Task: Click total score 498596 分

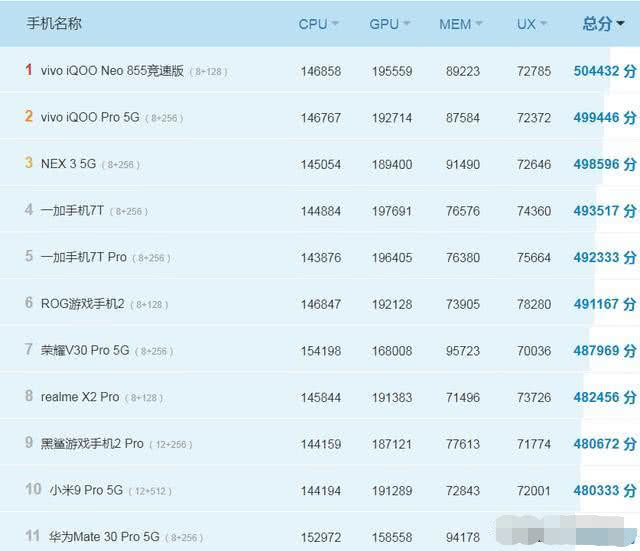Action: point(605,164)
